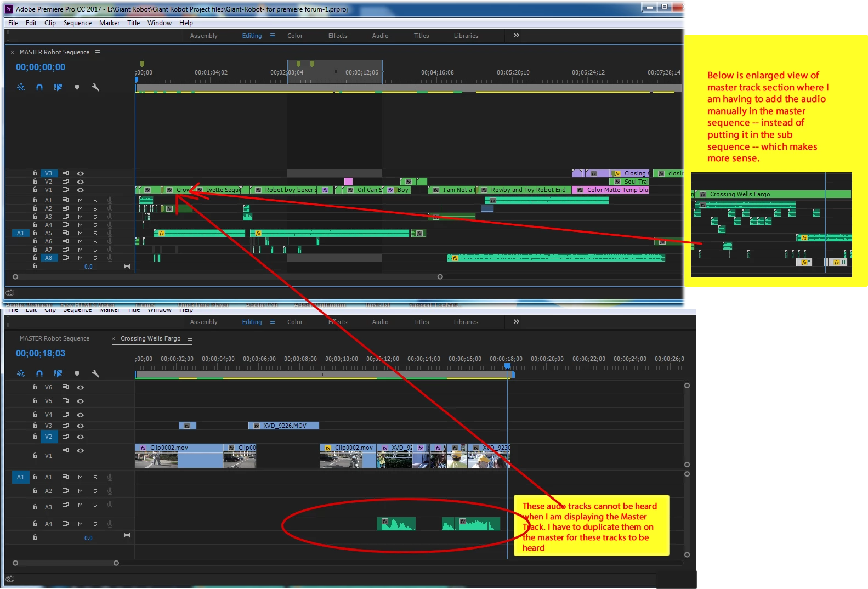
Task: Switch to Effects workspace in top window
Action: click(338, 36)
